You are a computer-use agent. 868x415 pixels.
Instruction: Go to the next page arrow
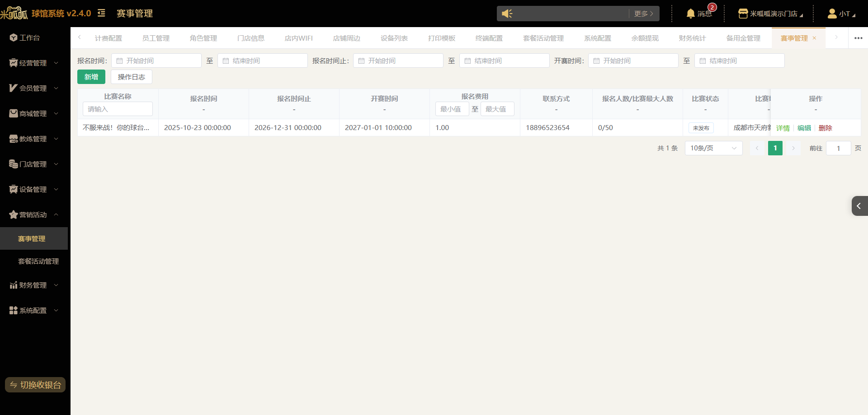[x=793, y=148]
